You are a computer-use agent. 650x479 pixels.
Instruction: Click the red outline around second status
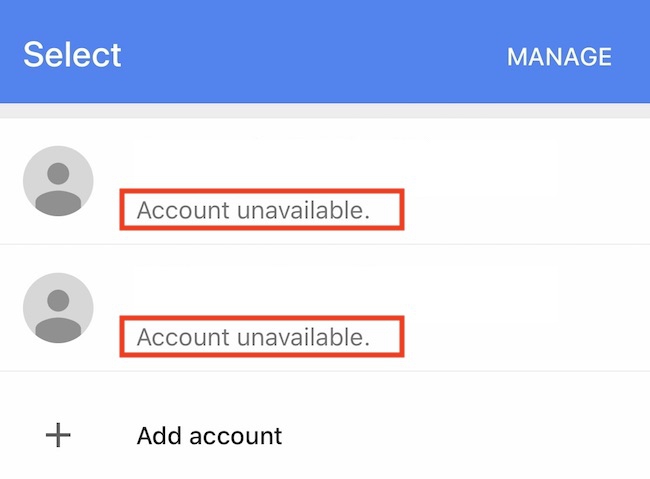coord(262,317)
